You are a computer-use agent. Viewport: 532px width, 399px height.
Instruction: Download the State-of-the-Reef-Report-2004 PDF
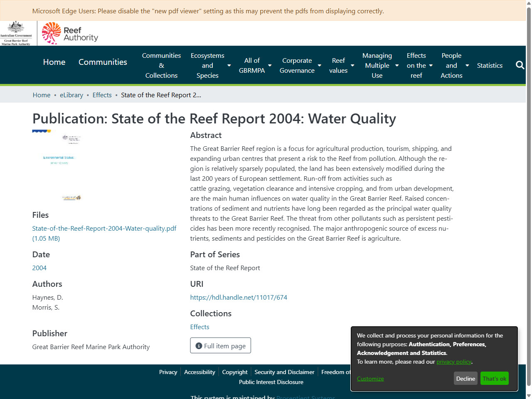click(104, 228)
